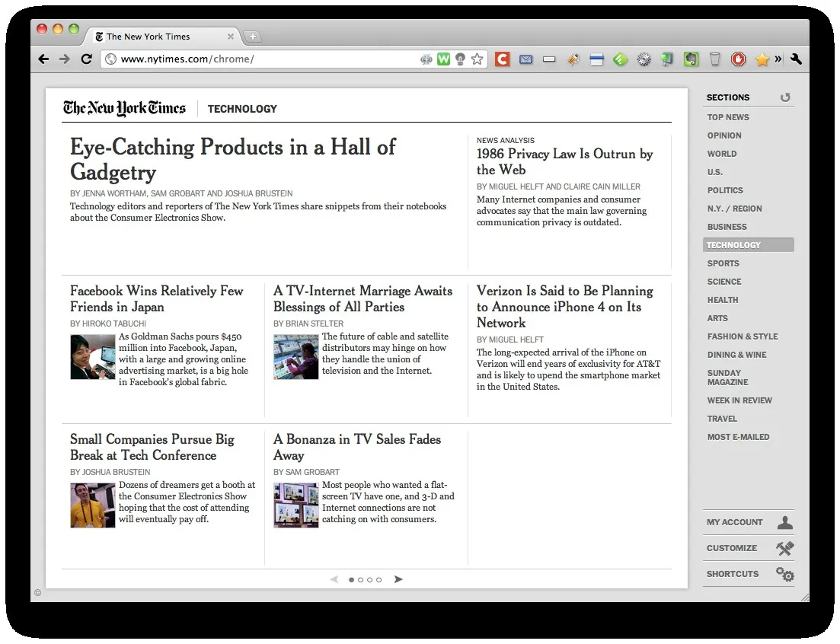Click the small white rectangle extension icon
The image size is (840, 644).
click(549, 59)
